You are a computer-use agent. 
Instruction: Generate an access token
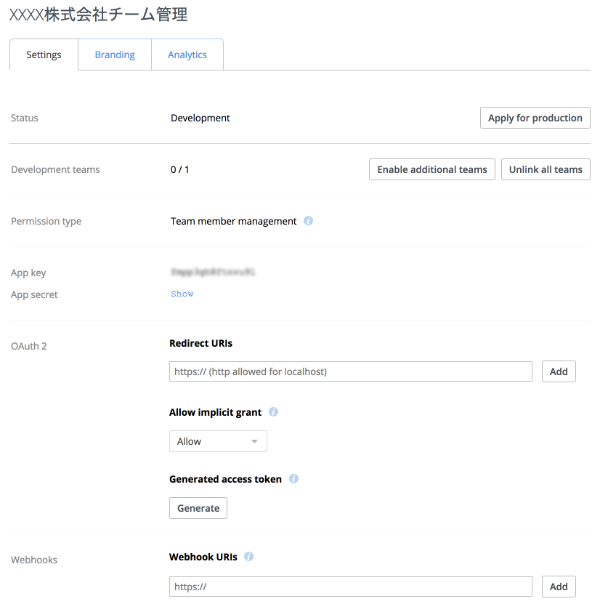(198, 508)
